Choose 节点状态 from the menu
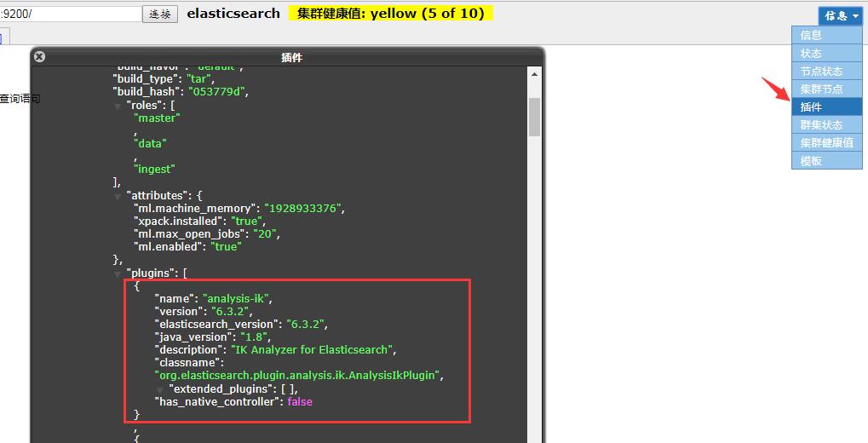This screenshot has height=443, width=868. pos(826,71)
